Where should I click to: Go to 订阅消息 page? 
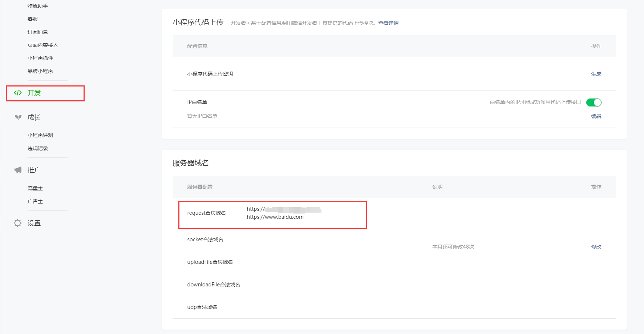click(38, 32)
